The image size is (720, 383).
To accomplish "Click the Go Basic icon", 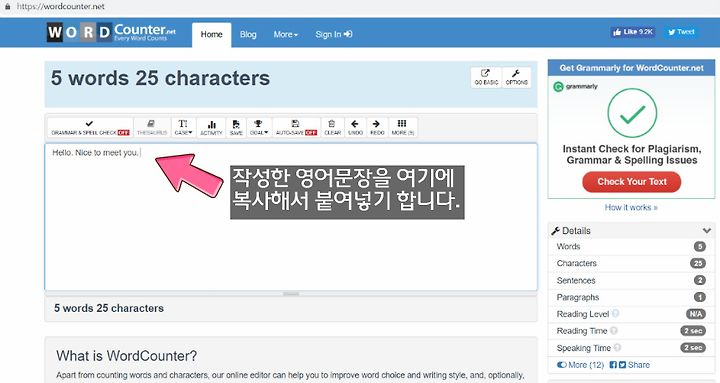I will [486, 77].
